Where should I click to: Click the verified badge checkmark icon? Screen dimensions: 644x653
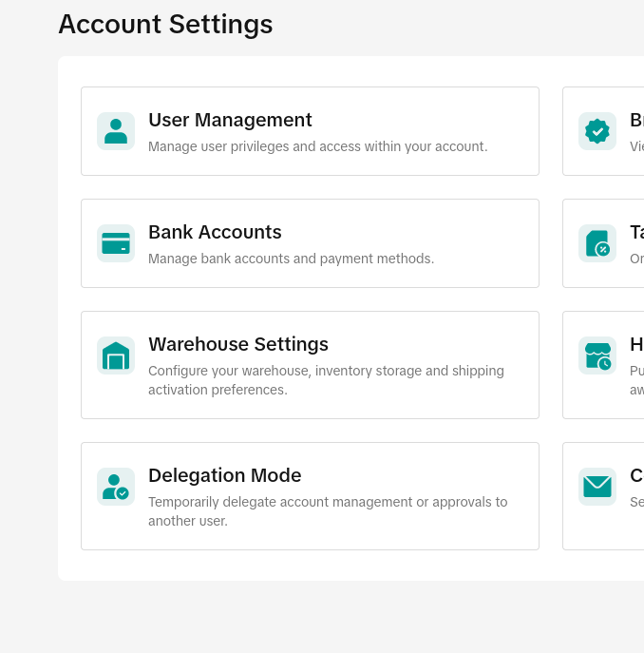(597, 131)
